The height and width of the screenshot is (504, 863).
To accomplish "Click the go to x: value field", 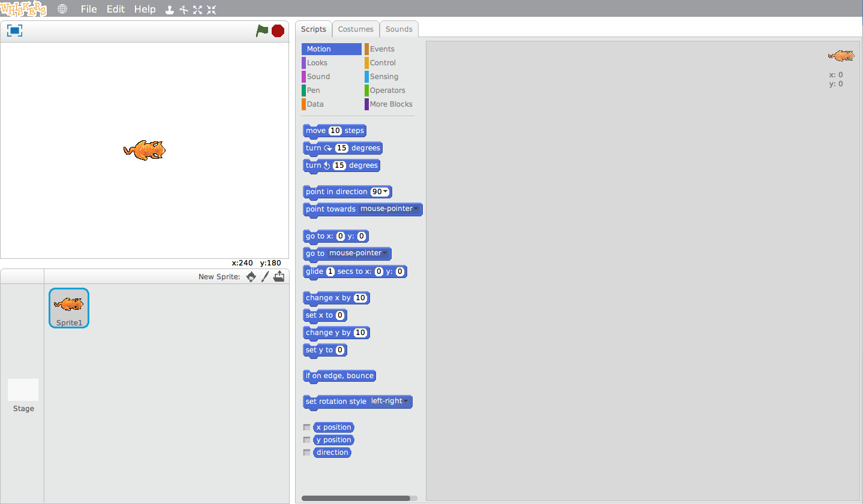I will [341, 236].
